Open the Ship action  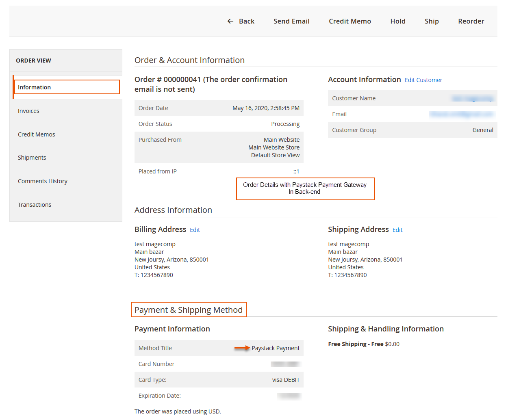431,21
